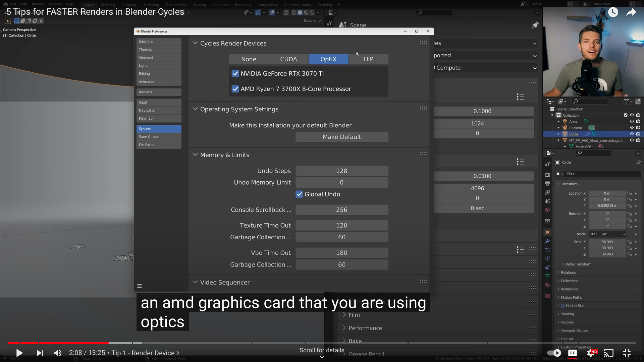Collapse the Cycles Render Devices panel
Image resolution: width=644 pixels, height=362 pixels.
[195, 43]
